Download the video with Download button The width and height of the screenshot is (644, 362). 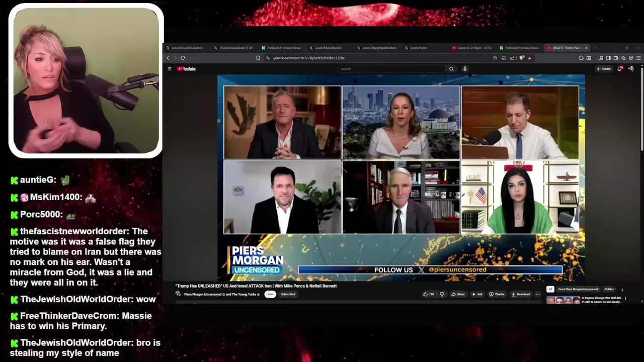tap(520, 294)
